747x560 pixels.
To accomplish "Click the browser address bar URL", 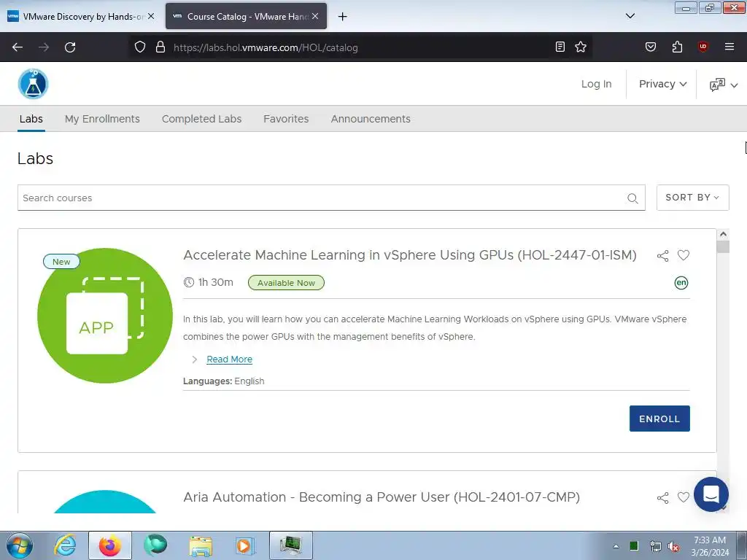I will click(x=266, y=47).
